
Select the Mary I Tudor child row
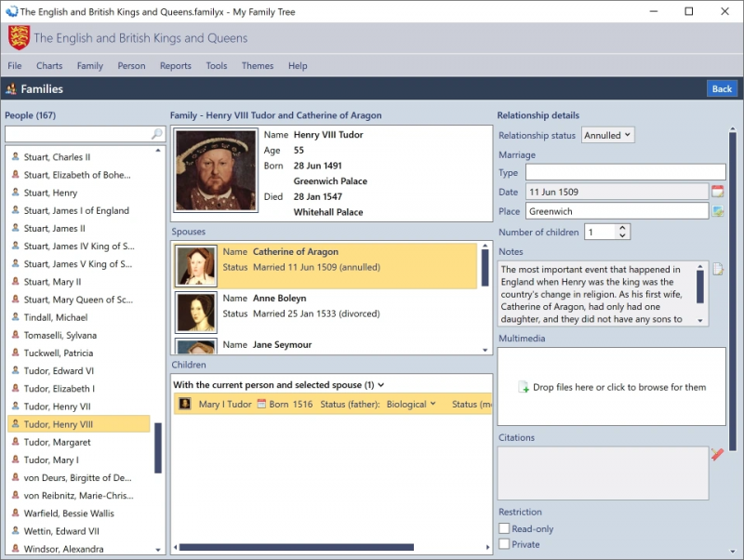(333, 404)
